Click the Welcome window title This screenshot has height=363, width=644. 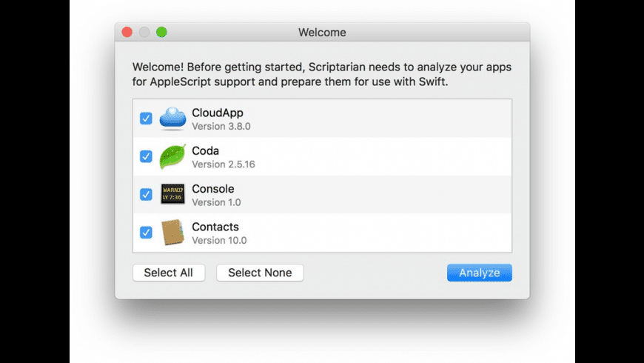click(x=322, y=33)
